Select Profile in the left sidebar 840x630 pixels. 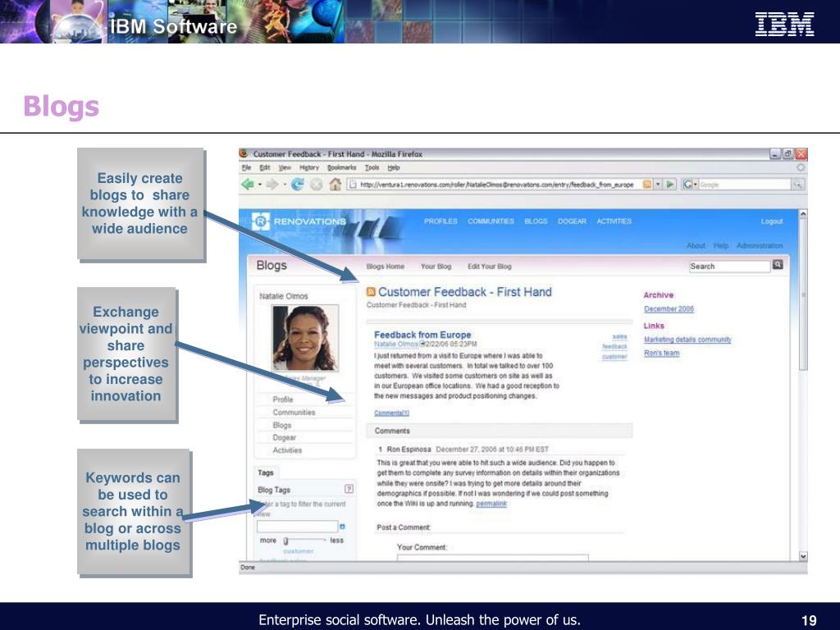point(283,399)
